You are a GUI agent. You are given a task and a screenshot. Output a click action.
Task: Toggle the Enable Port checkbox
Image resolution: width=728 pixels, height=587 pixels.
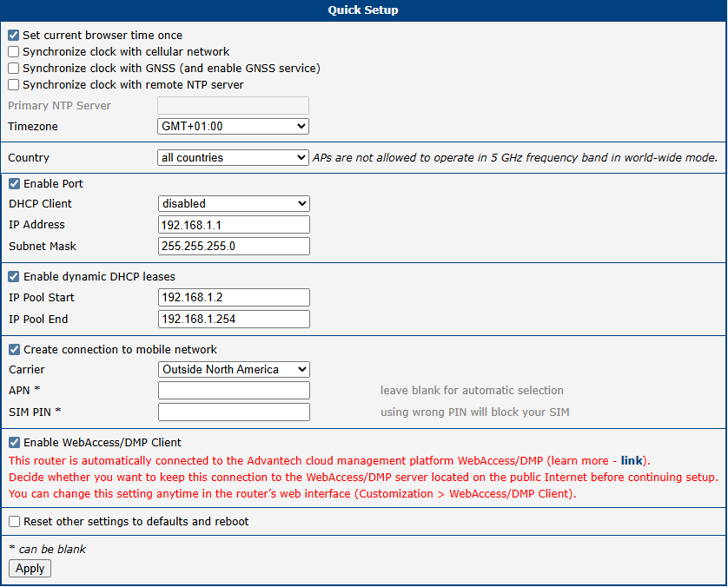coord(15,184)
